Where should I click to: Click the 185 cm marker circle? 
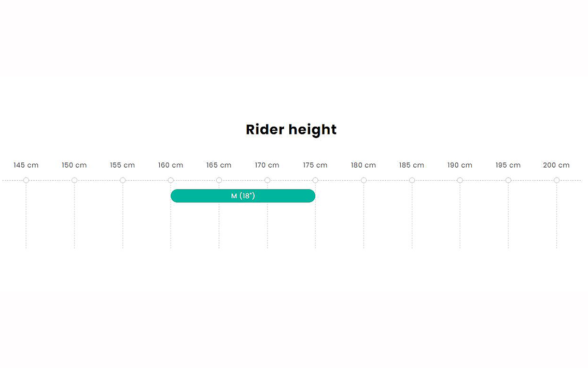(412, 180)
